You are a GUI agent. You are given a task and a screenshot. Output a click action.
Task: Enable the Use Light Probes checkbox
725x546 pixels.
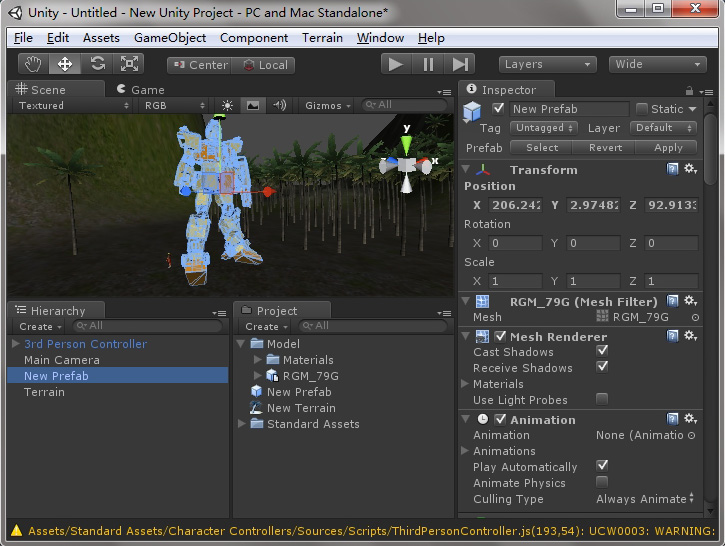click(x=602, y=400)
